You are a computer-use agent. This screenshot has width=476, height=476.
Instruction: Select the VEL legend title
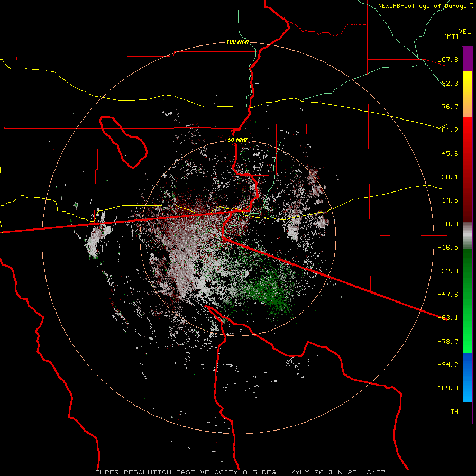coord(465,31)
